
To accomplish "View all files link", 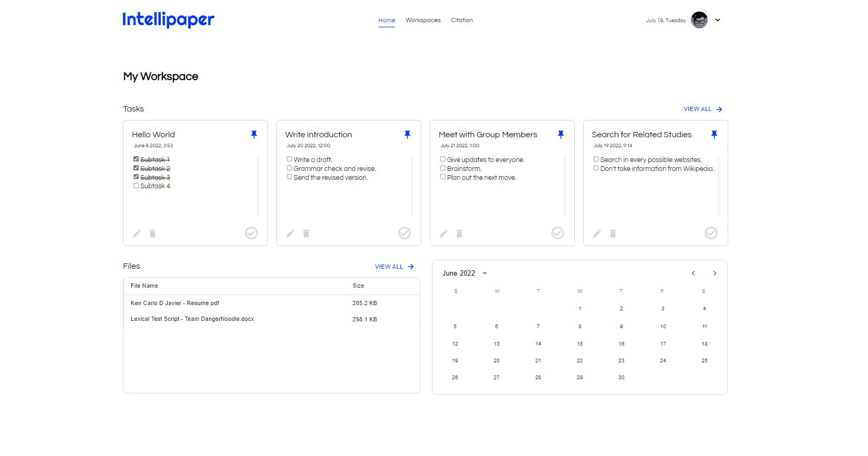I will [395, 267].
